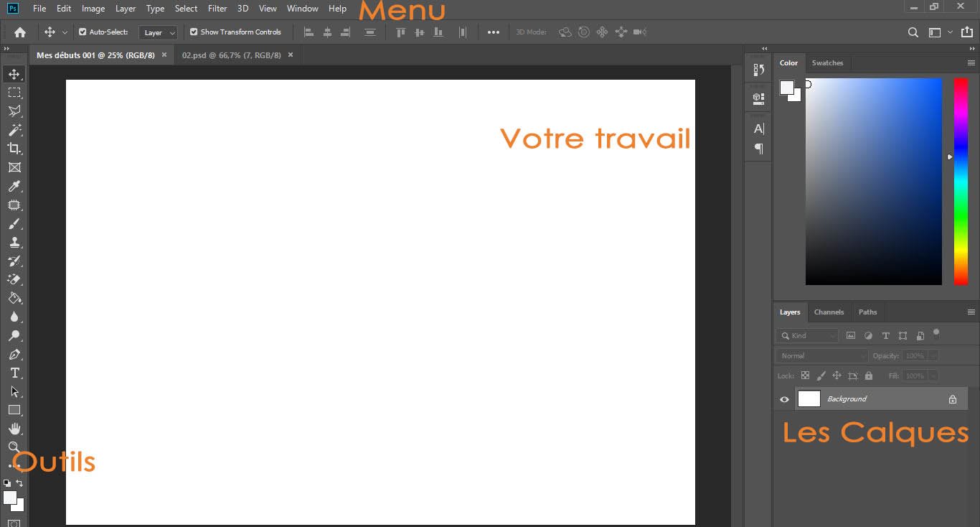Select the Crop tool
The width and height of the screenshot is (980, 527).
tap(14, 149)
